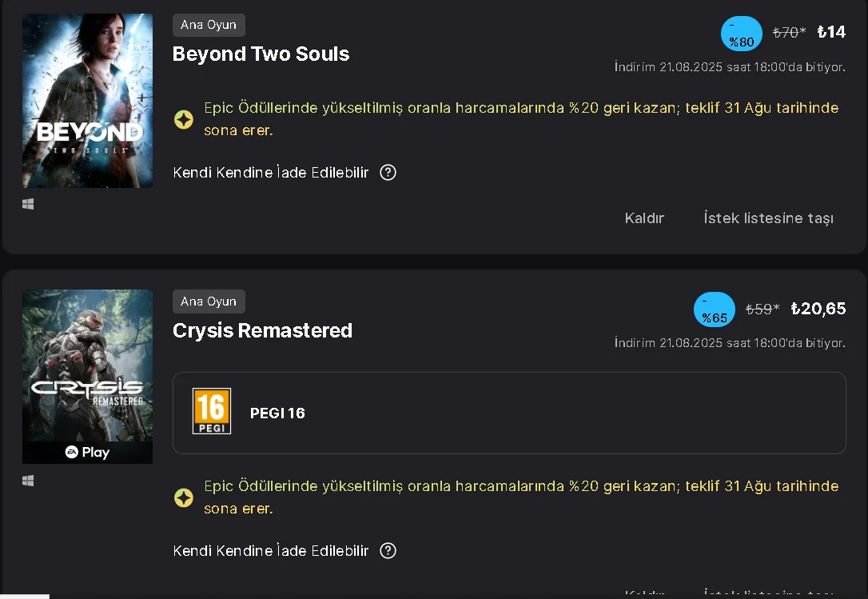The height and width of the screenshot is (599, 868).
Task: Click the EA Play badge on the Crysis cover
Action: click(x=87, y=453)
